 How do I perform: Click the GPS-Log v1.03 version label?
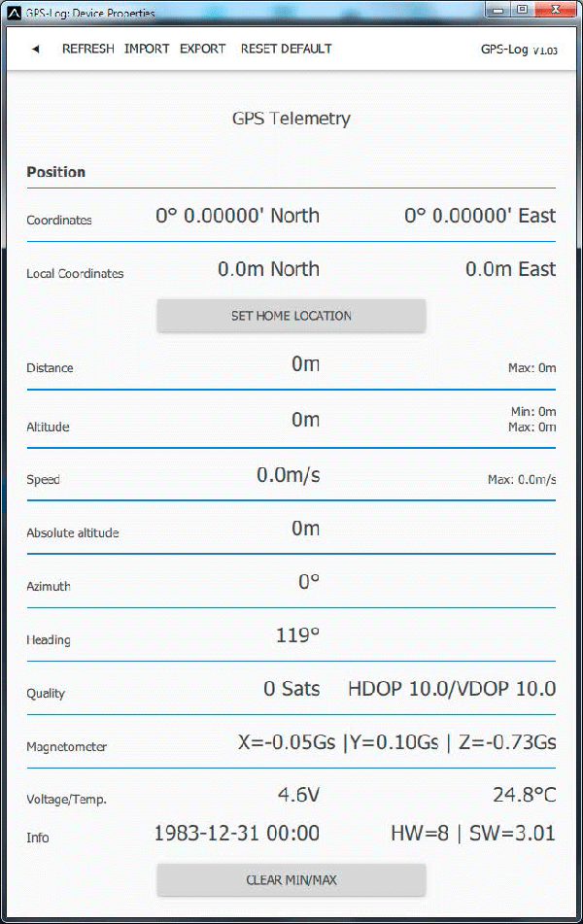point(517,50)
